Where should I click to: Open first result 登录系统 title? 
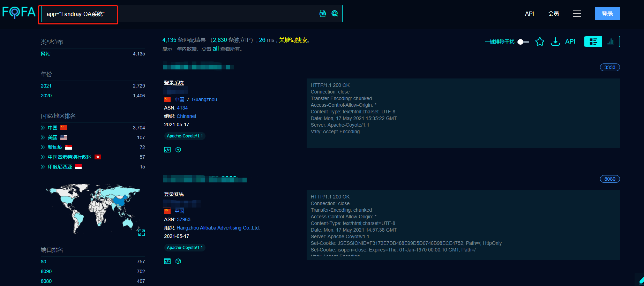pos(174,83)
